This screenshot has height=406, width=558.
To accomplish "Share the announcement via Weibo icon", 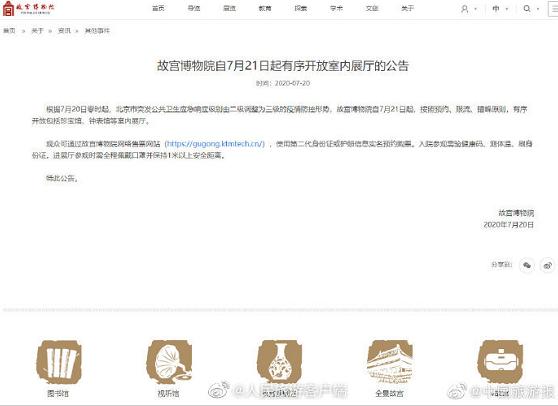I will (548, 265).
